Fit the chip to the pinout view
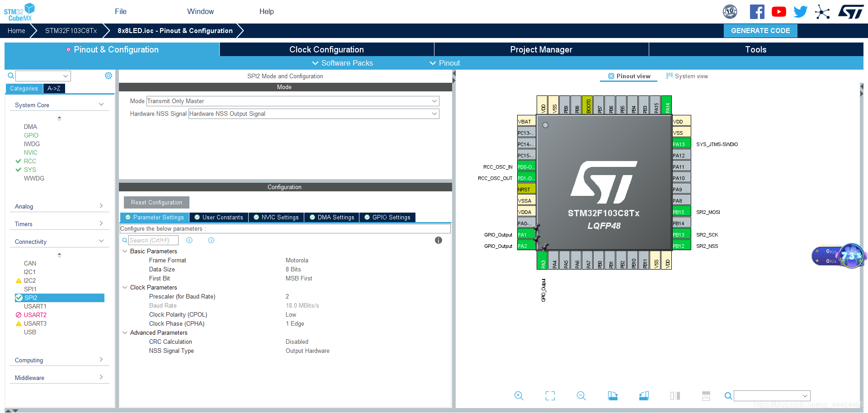Image resolution: width=868 pixels, height=413 pixels. click(x=550, y=396)
